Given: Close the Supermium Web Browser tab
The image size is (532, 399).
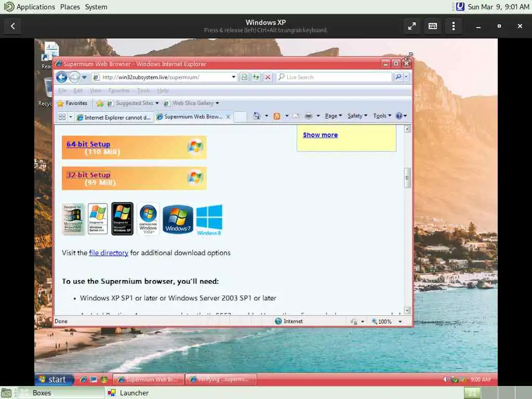Looking at the screenshot, I should click(x=228, y=117).
